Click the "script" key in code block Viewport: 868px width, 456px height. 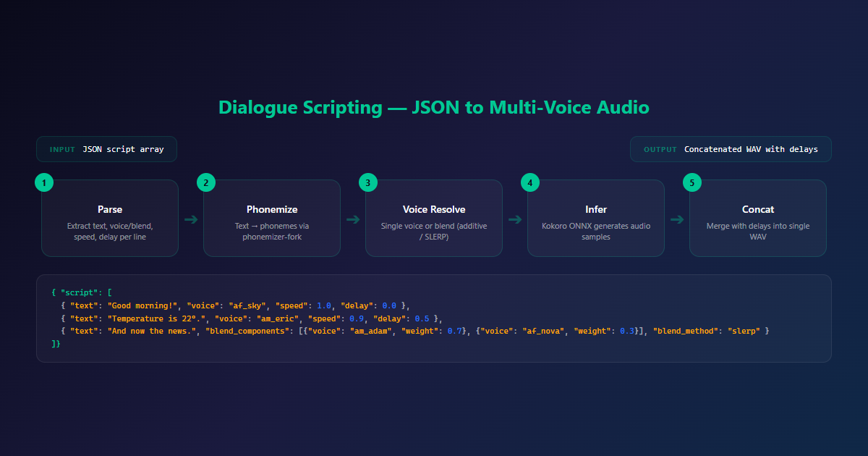[x=78, y=292]
